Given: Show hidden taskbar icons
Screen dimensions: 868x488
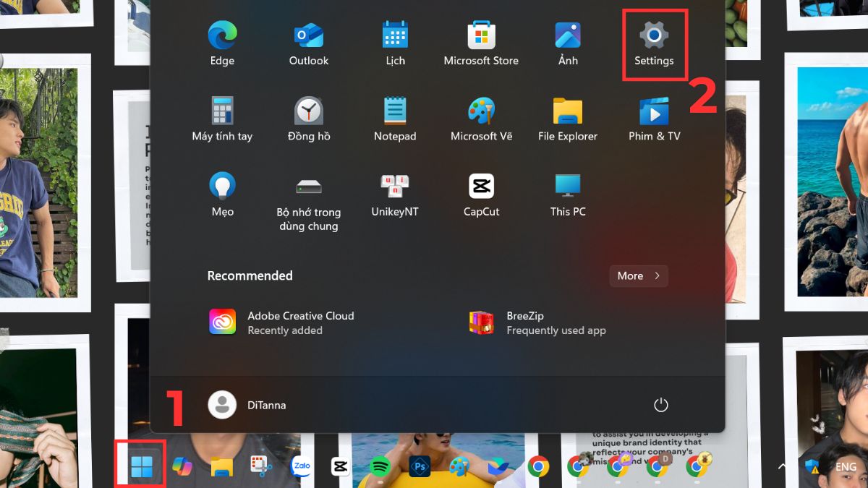Looking at the screenshot, I should [782, 466].
